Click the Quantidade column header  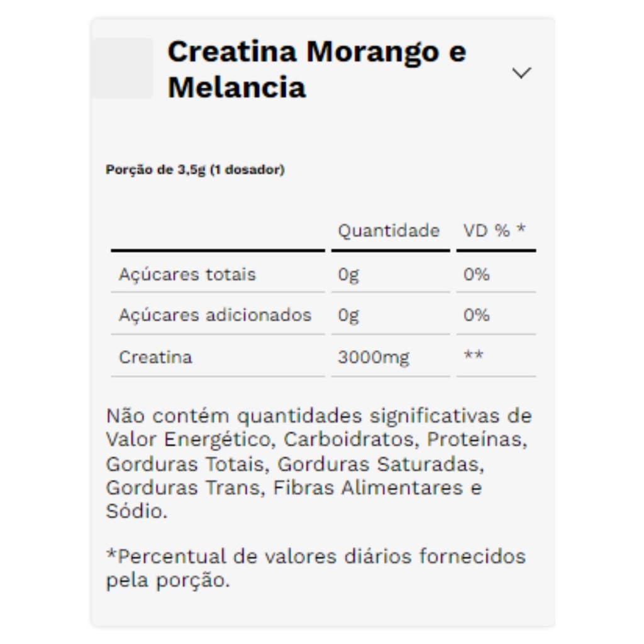coord(388,231)
